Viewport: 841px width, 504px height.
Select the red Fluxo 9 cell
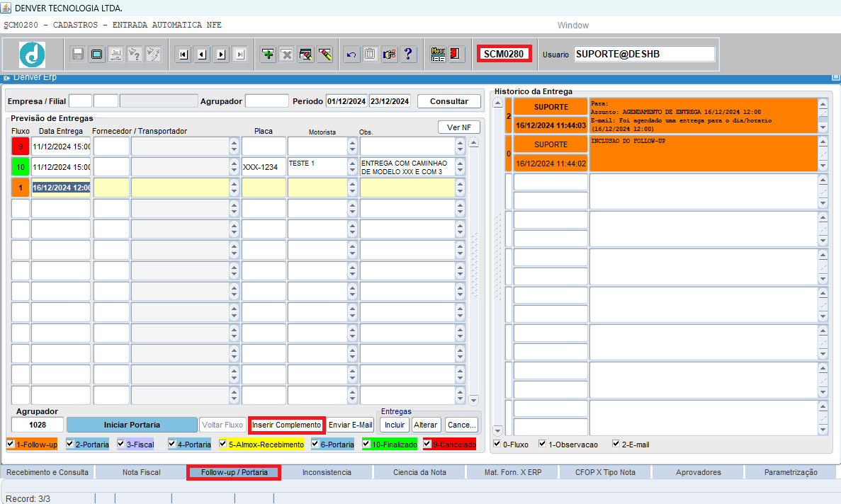[21, 147]
